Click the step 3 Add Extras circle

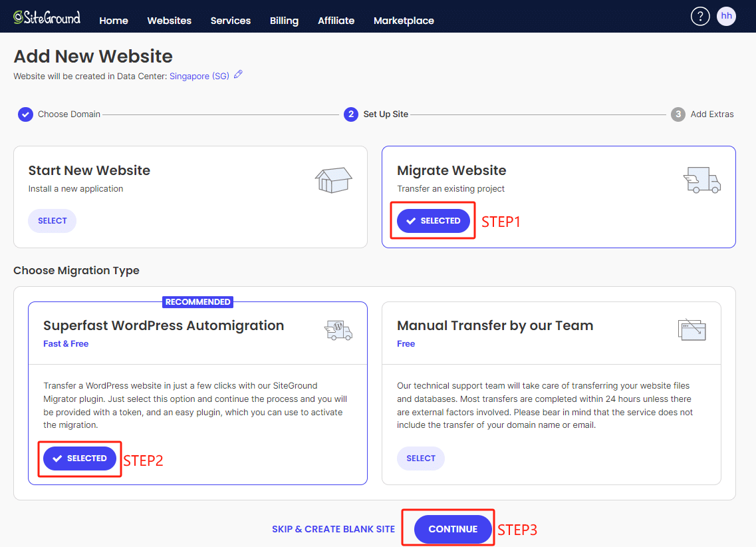point(678,114)
